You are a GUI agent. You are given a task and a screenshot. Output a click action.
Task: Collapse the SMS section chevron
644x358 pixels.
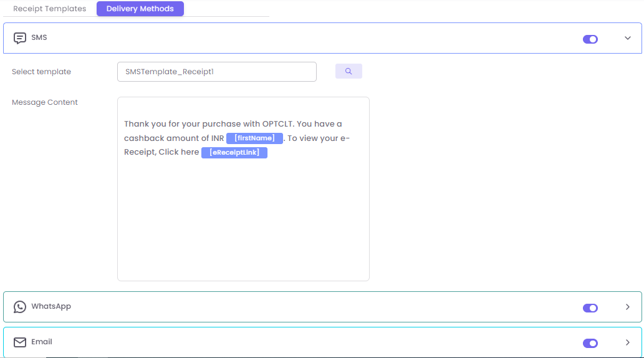pyautogui.click(x=628, y=38)
